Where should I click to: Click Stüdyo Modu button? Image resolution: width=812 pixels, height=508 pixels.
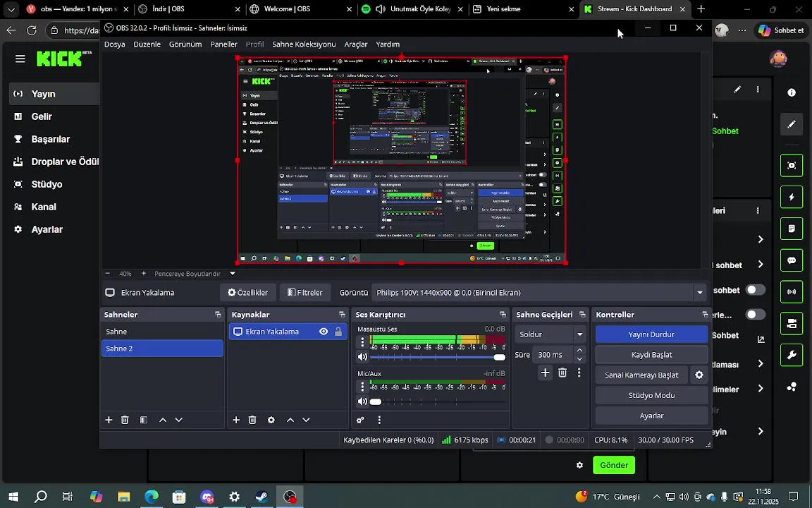pos(651,395)
